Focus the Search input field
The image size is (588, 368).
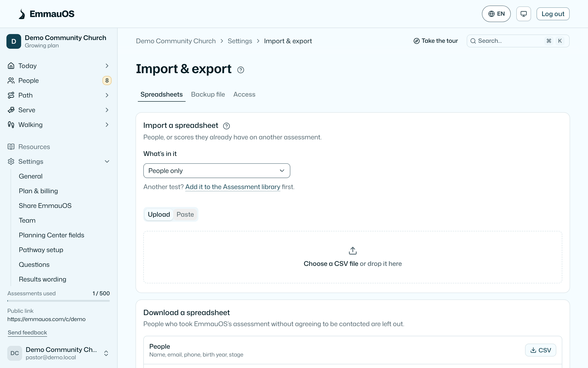point(518,41)
